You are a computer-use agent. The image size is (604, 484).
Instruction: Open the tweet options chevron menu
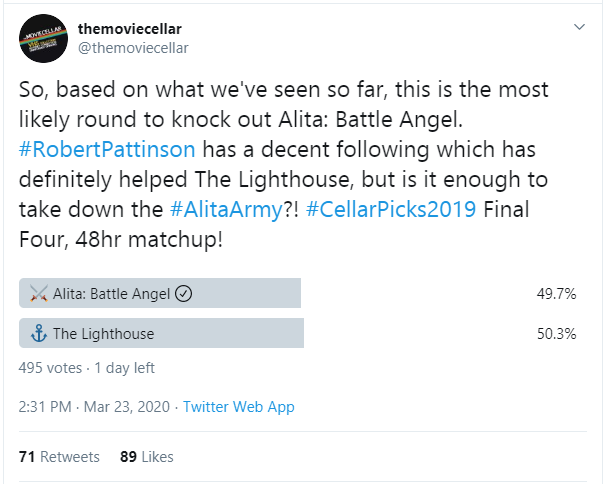click(x=577, y=26)
